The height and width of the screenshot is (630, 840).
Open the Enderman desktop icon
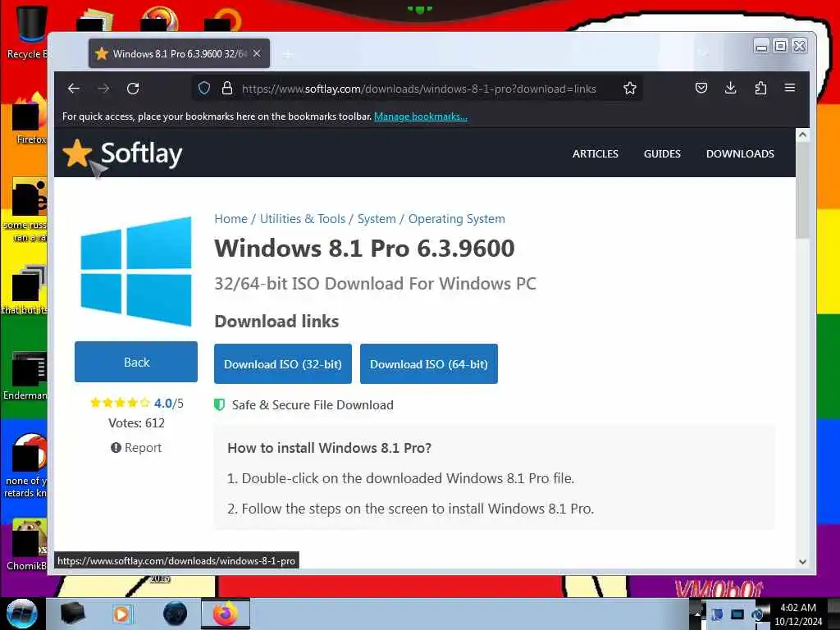pyautogui.click(x=27, y=376)
